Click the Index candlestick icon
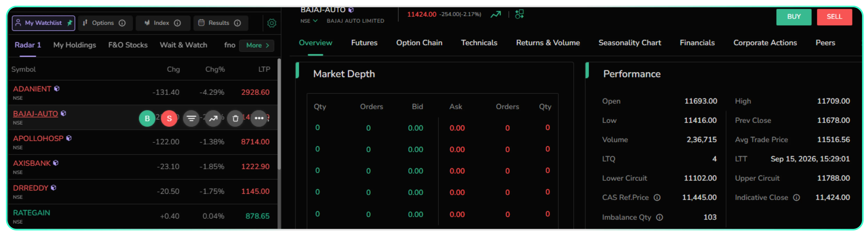 (x=147, y=23)
